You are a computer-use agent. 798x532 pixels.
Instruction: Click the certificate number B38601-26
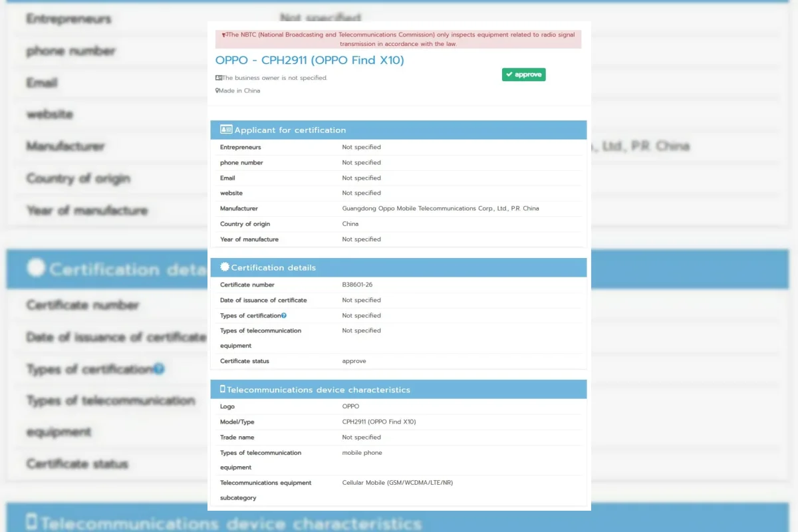coord(357,285)
